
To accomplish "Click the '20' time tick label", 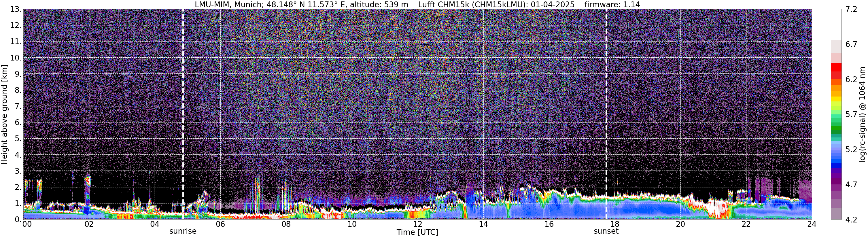I will coord(680,224).
